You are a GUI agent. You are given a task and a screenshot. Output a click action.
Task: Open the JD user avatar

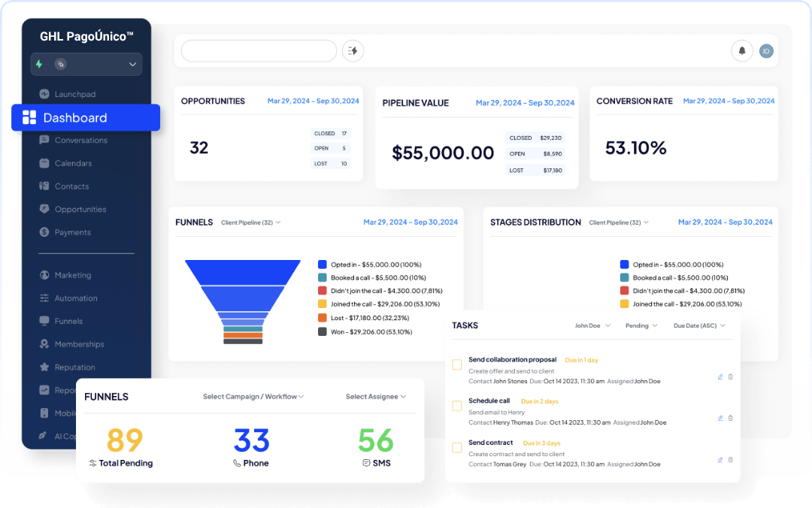coord(766,51)
